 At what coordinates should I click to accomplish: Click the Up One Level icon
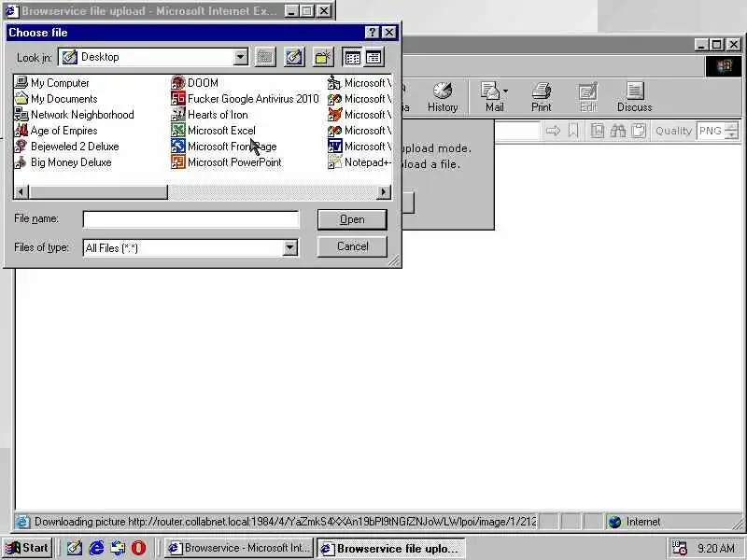[x=265, y=58]
